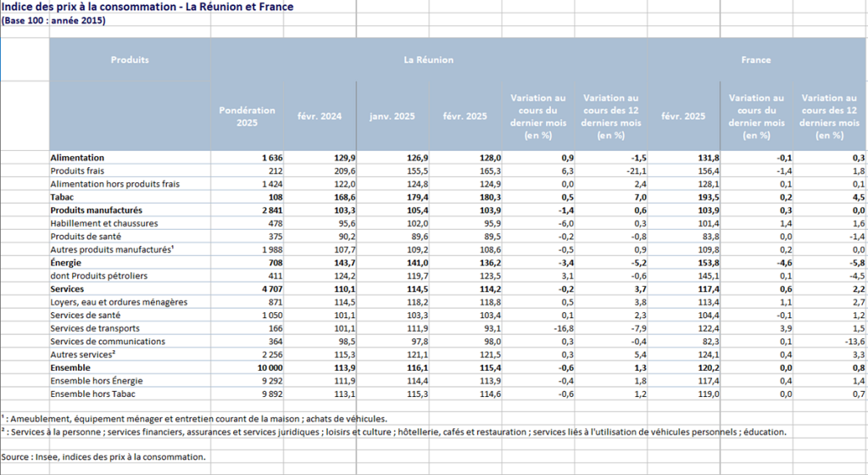Click the 'Habillement et chaussures' row label
Screen dimensions: 868x475
tap(104, 224)
